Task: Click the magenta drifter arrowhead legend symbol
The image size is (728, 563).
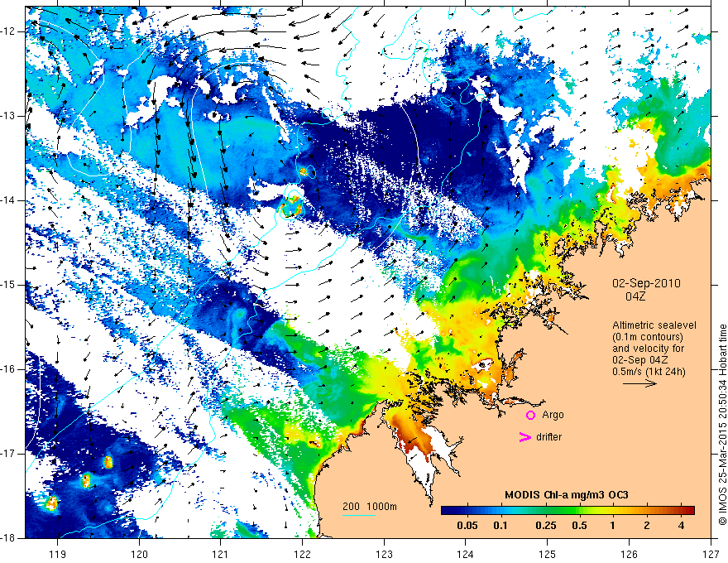Action: coord(524,437)
